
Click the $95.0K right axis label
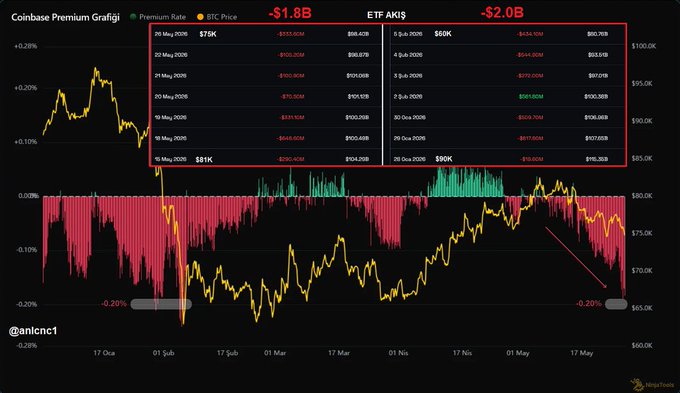pyautogui.click(x=642, y=83)
